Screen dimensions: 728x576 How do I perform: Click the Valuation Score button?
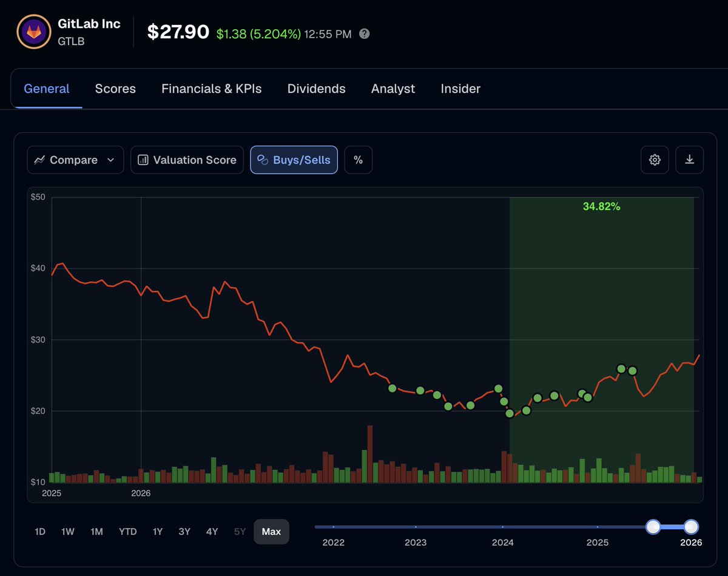click(x=187, y=160)
